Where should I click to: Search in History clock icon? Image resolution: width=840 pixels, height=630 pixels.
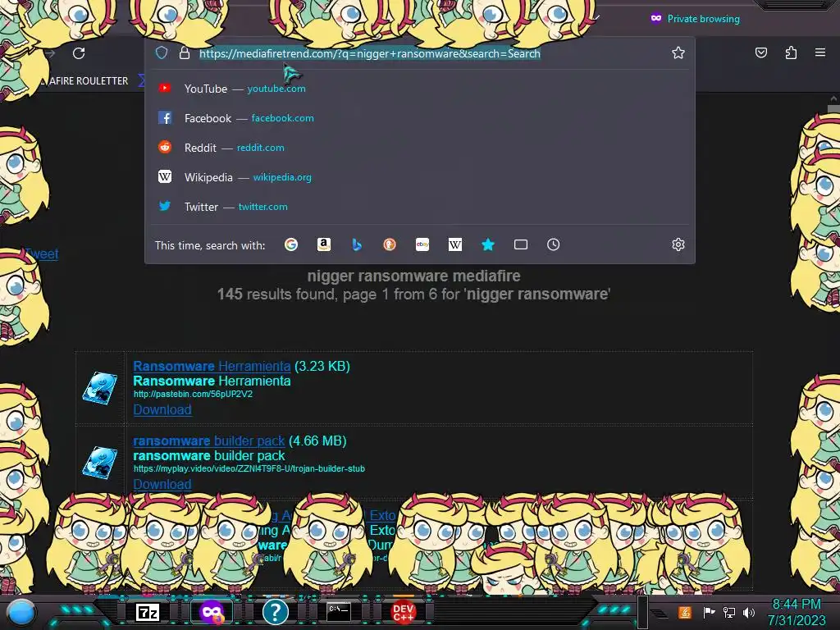[554, 244]
